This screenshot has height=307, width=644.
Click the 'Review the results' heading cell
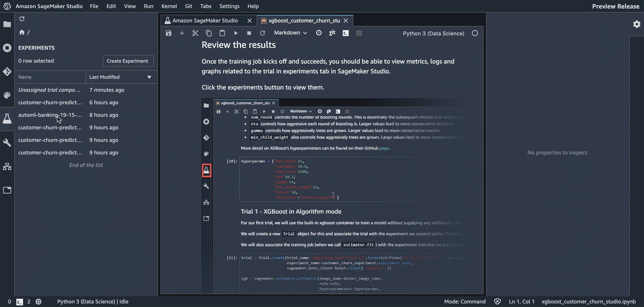(239, 45)
